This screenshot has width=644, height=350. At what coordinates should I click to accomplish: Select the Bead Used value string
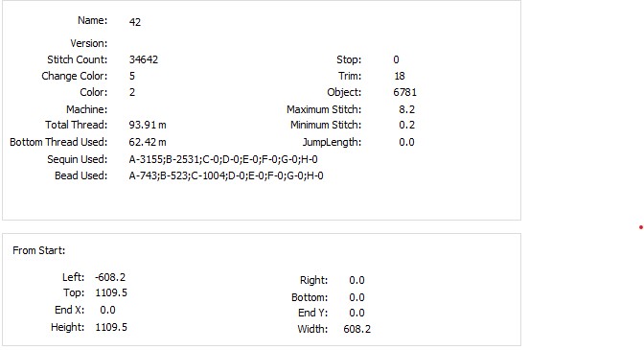pyautogui.click(x=226, y=175)
